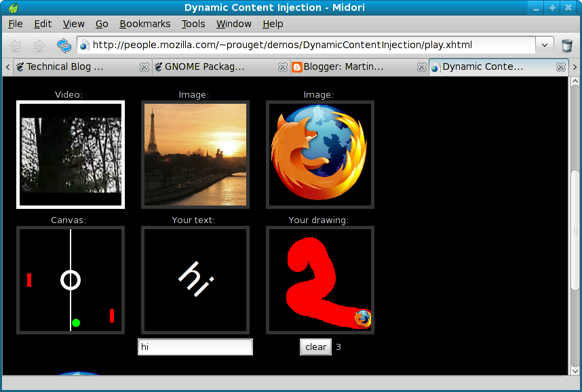Image resolution: width=582 pixels, height=392 pixels.
Task: Click the URL address bar field
Action: (x=307, y=45)
